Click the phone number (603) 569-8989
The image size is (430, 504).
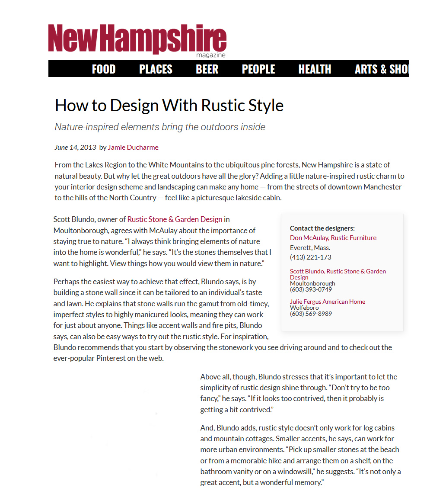(x=311, y=314)
